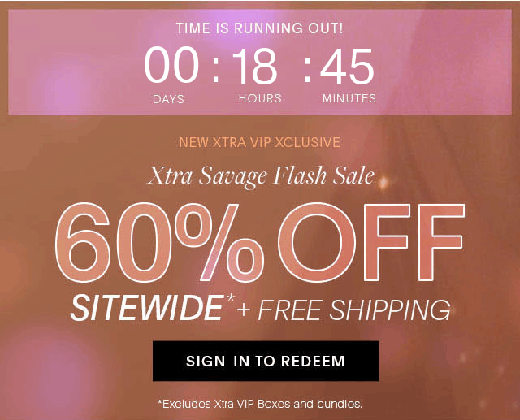
Task: Click the countdown hours value 18
Action: [x=255, y=66]
